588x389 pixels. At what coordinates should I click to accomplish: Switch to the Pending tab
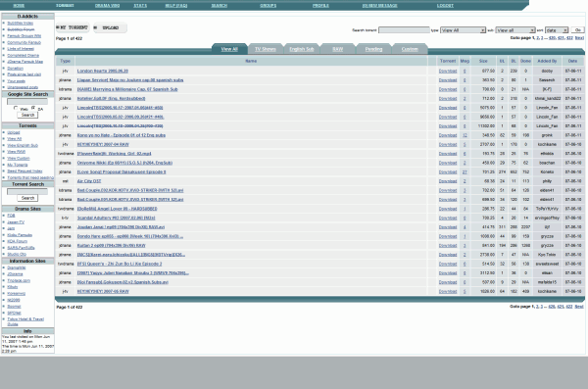coord(373,49)
